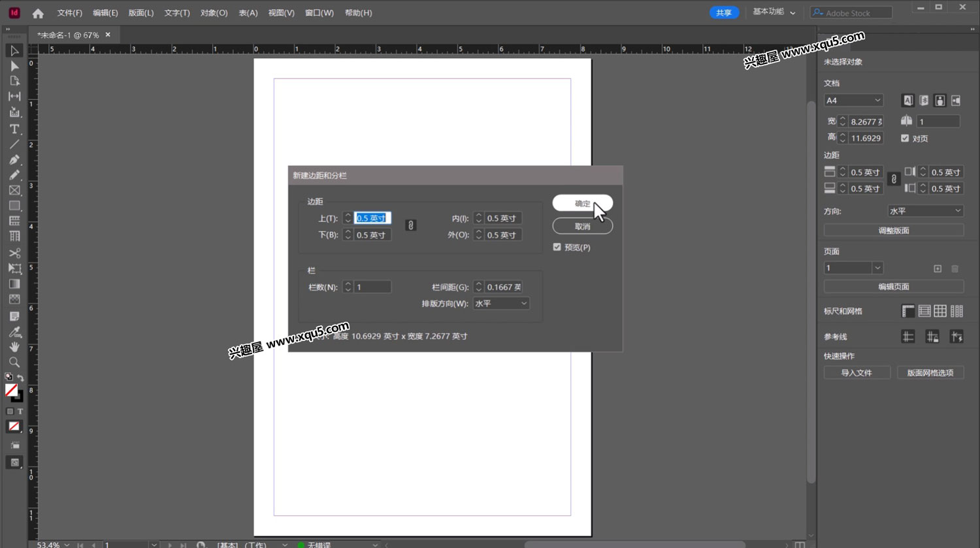
Task: Select the Eyedropper tool
Action: point(14,332)
